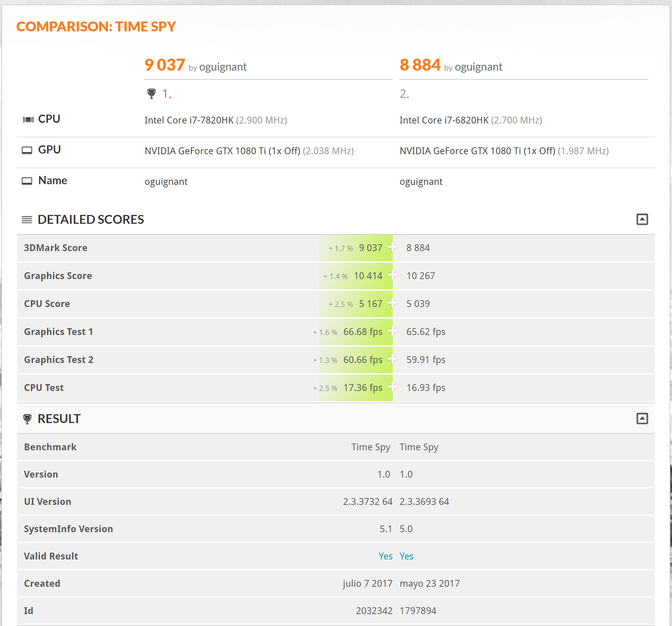Image resolution: width=672 pixels, height=626 pixels.
Task: Click SystemInfo Version value 5.0
Action: (x=406, y=529)
